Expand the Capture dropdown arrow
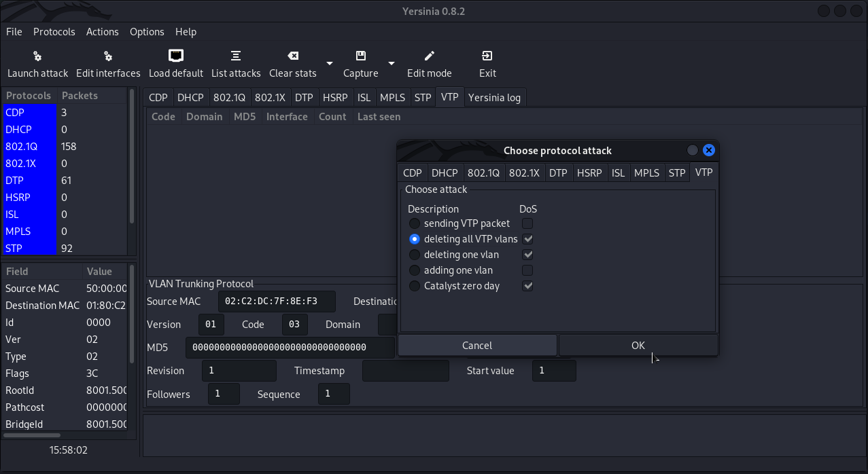The width and height of the screenshot is (868, 474). click(392, 63)
